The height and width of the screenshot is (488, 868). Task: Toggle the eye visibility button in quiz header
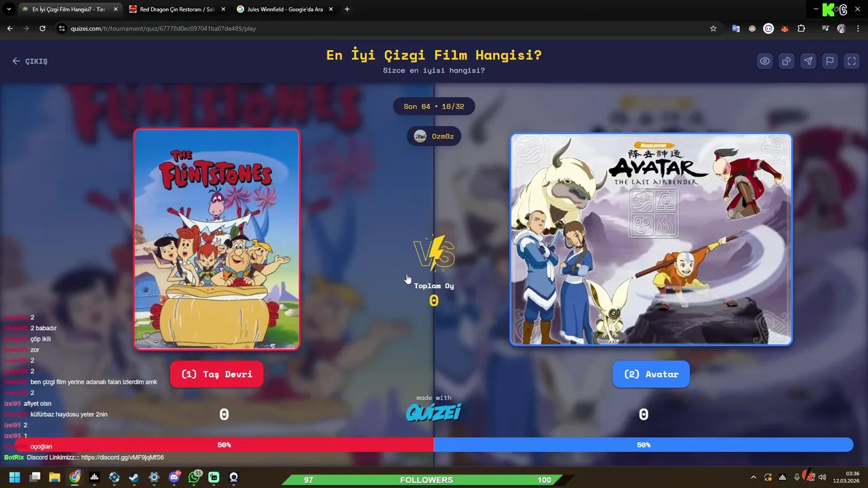click(x=765, y=61)
